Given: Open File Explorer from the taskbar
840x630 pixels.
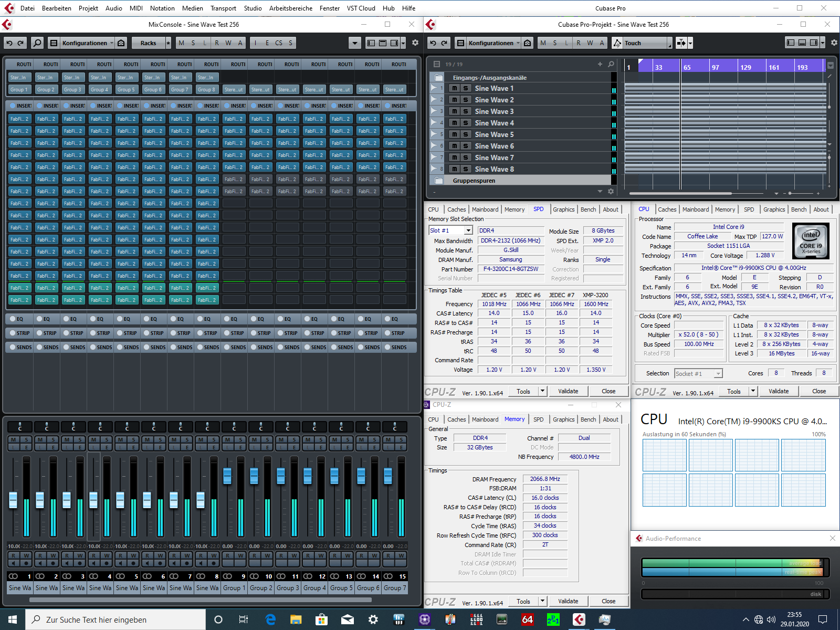Looking at the screenshot, I should click(x=296, y=619).
